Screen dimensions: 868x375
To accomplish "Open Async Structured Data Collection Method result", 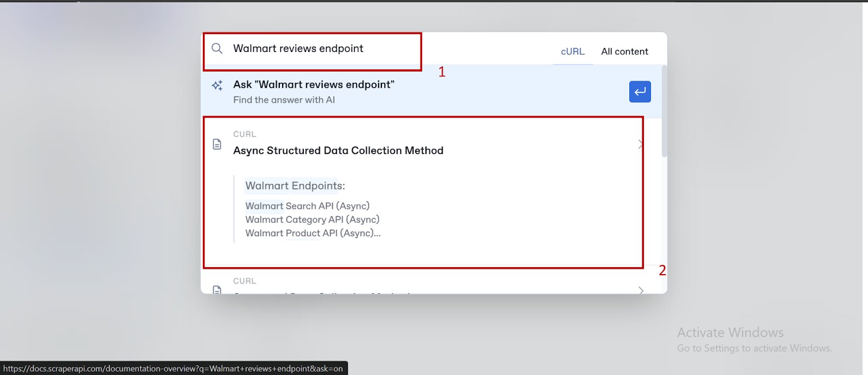I will click(431, 191).
